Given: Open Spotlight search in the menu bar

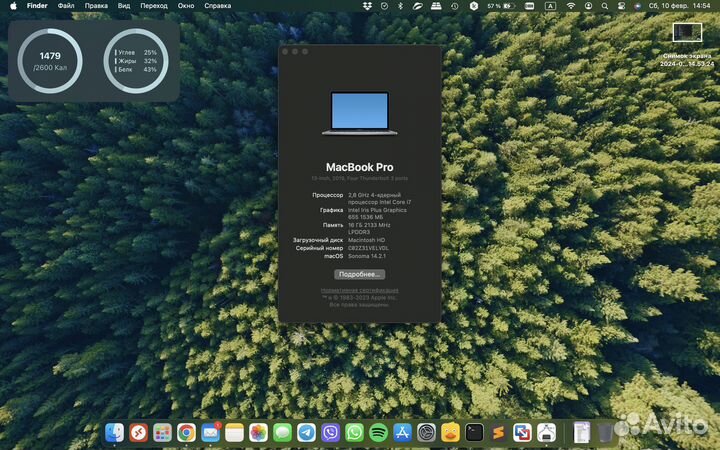Looking at the screenshot, I should [605, 6].
